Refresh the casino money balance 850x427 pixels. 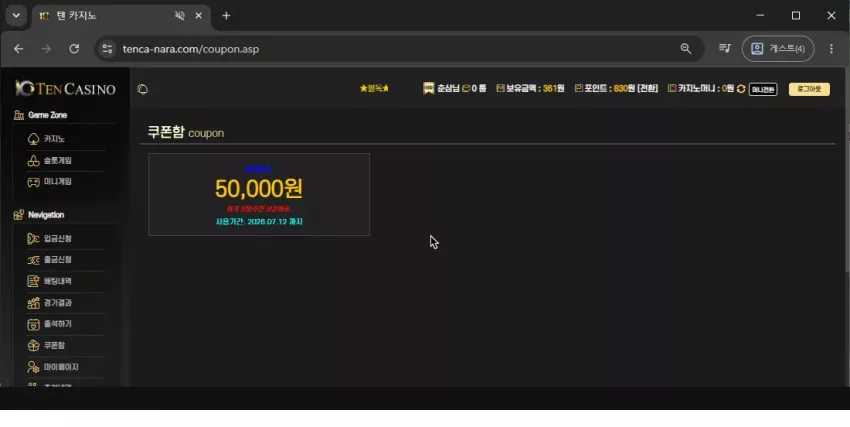(741, 88)
